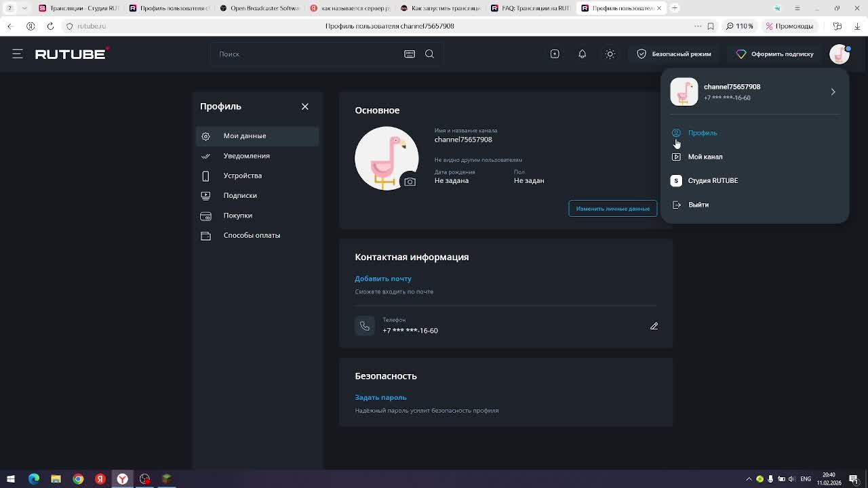The image size is (868, 488).
Task: Open File Explorer from taskbar
Action: pyautogui.click(x=56, y=479)
